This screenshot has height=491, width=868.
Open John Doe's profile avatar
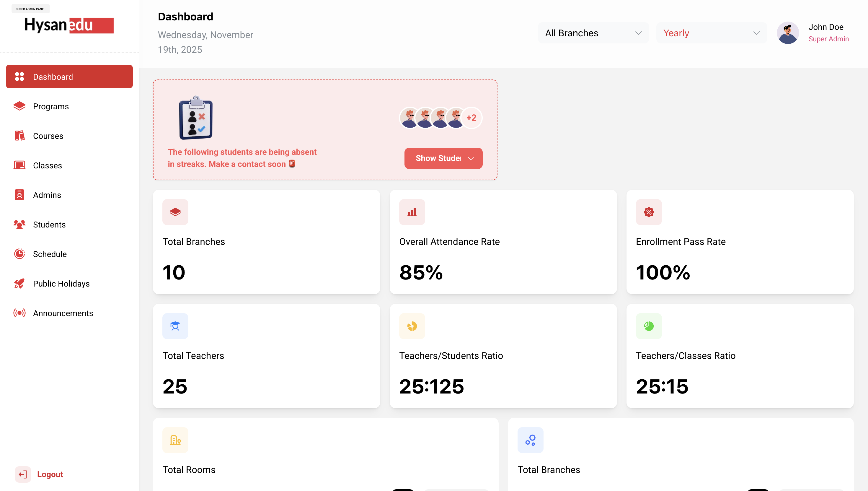(787, 33)
